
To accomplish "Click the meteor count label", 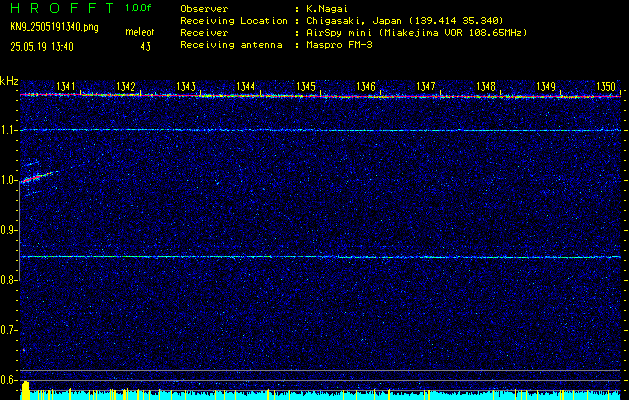I will (x=140, y=32).
